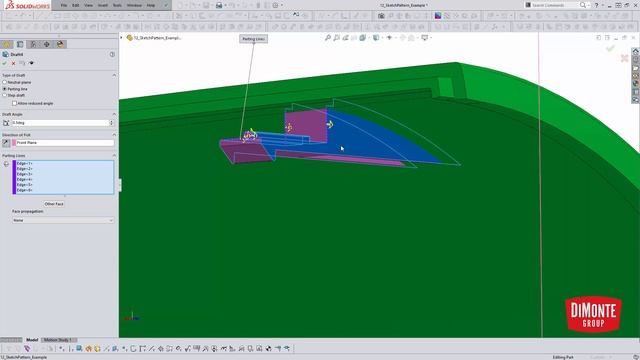Expand the 12_SketchPattern_Example flyout tree

(x=121, y=38)
